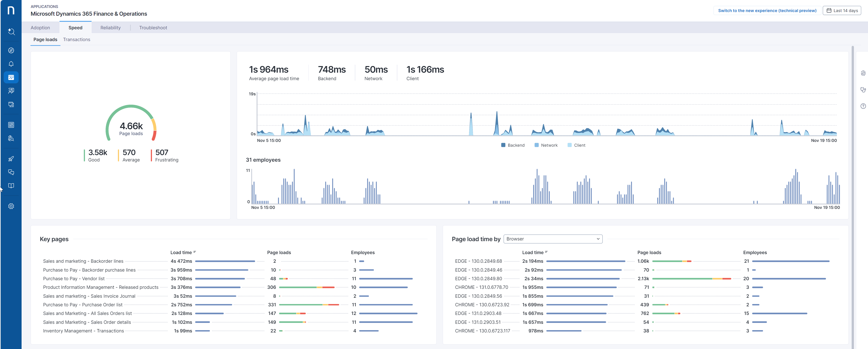Image resolution: width=868 pixels, height=349 pixels.
Task: Open the Transactions sub-tab
Action: [x=77, y=40]
